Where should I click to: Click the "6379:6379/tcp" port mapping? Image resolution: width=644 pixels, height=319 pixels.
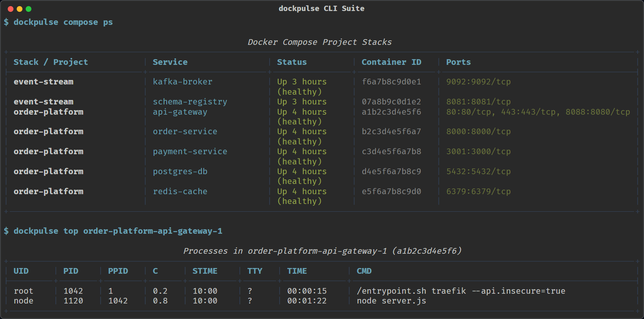(479, 192)
